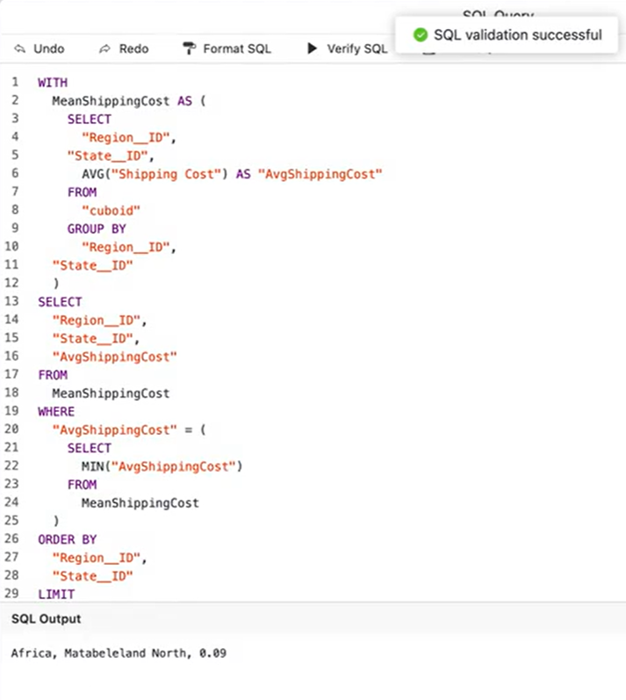The height and width of the screenshot is (700, 626).
Task: Click the ORDER BY keyword on line 26
Action: [x=67, y=539]
